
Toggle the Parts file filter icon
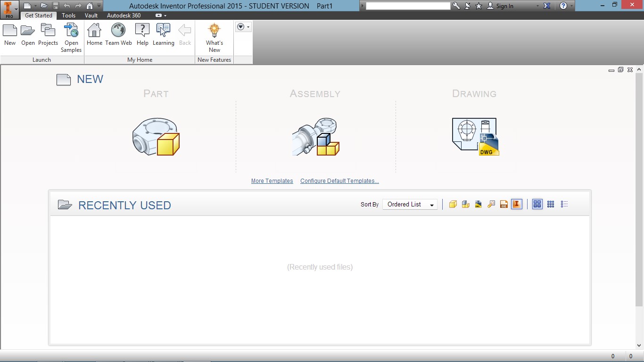click(x=453, y=204)
